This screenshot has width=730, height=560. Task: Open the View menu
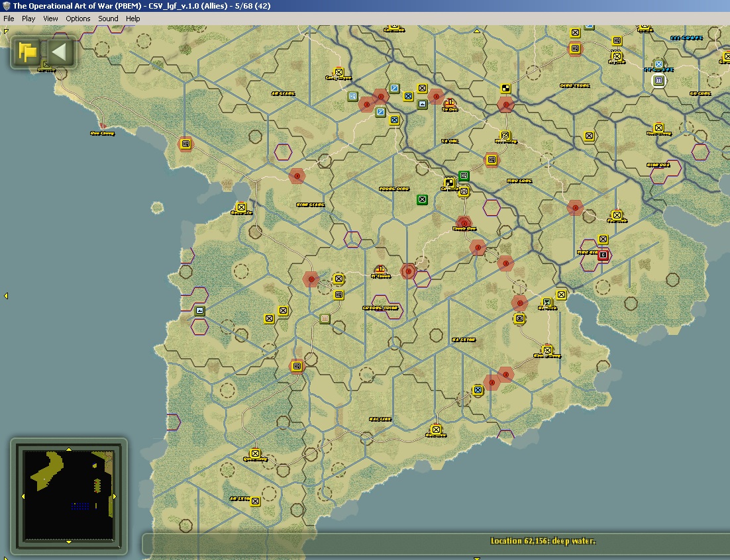50,19
